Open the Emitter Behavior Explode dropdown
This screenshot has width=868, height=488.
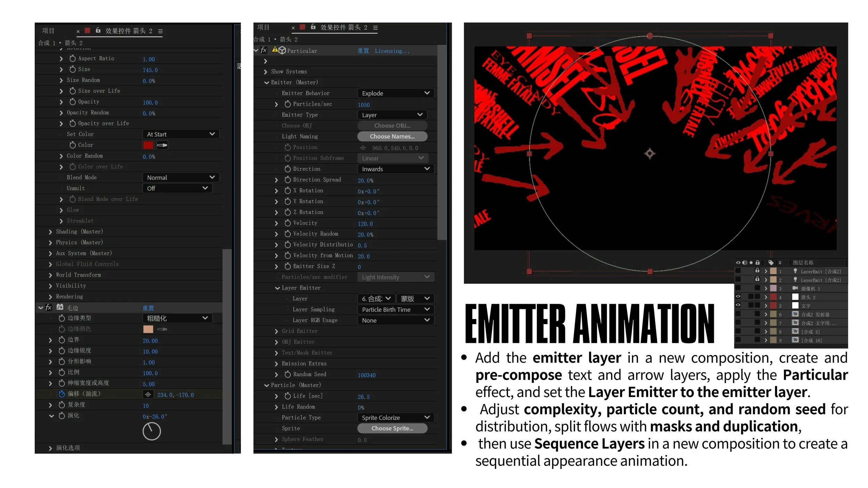tap(395, 93)
